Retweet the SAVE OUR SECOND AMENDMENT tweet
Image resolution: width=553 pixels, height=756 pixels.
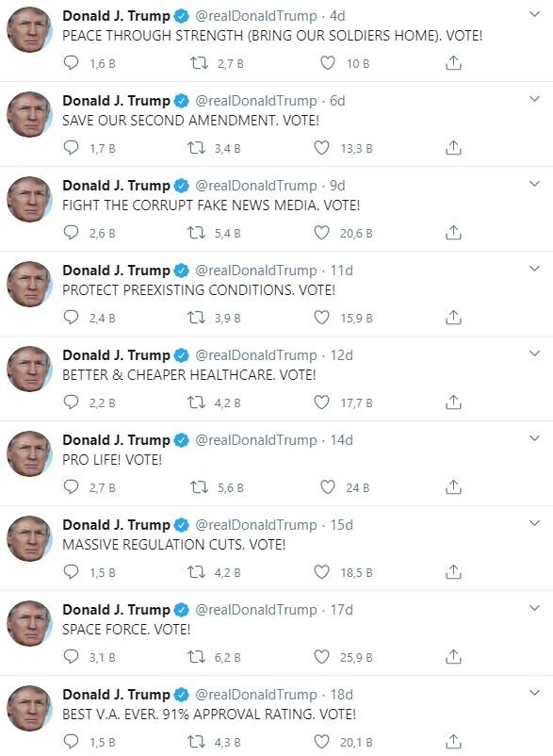[x=197, y=148]
